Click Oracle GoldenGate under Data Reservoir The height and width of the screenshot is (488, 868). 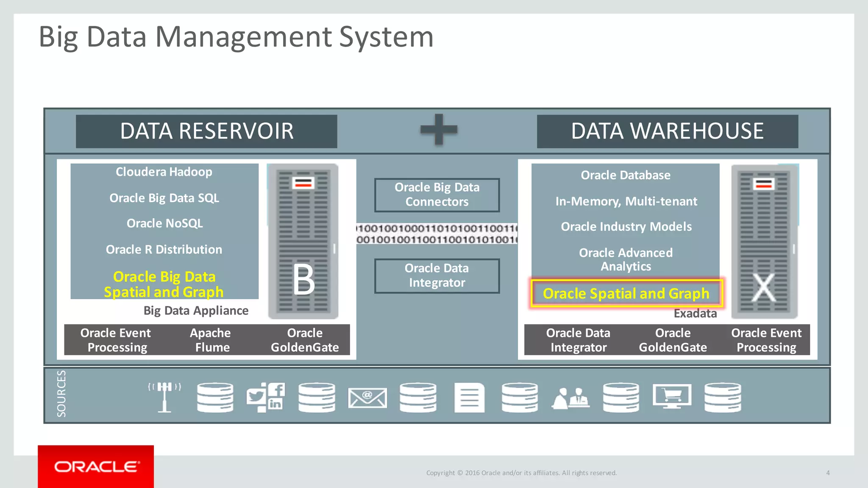(x=305, y=340)
